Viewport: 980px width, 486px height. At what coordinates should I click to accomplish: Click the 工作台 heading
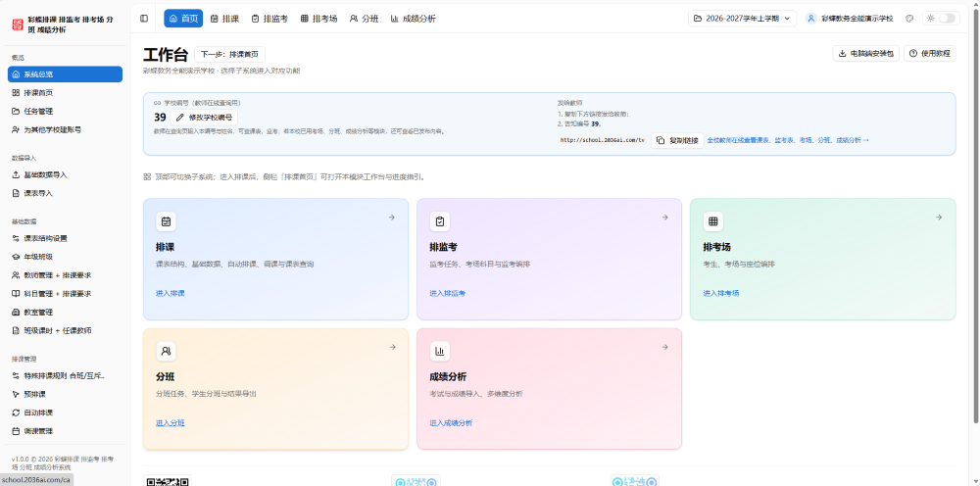tap(166, 55)
